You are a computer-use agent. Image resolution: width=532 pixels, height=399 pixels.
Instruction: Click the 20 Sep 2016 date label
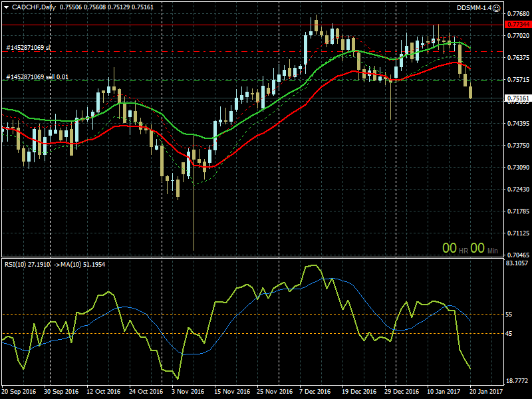[x=19, y=392]
